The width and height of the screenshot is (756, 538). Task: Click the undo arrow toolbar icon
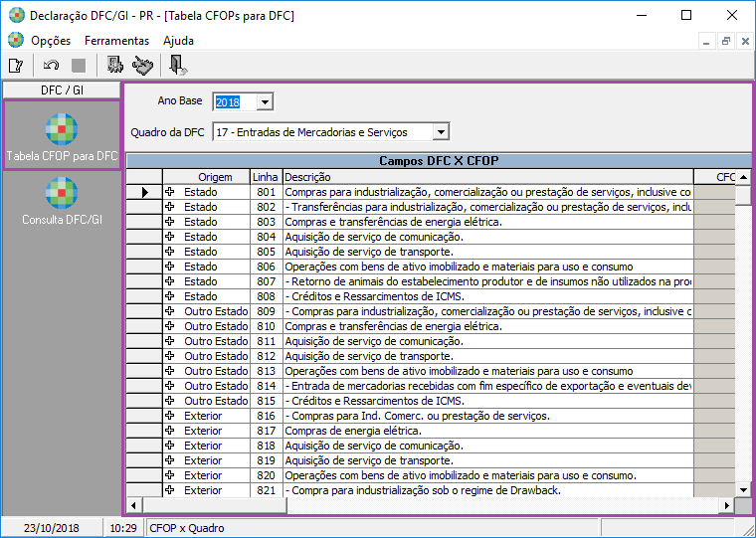point(51,65)
